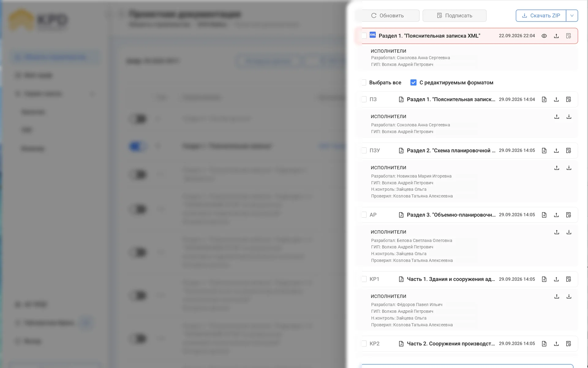This screenshot has width=588, height=368.
Task: Click the Подписать button
Action: tap(454, 16)
